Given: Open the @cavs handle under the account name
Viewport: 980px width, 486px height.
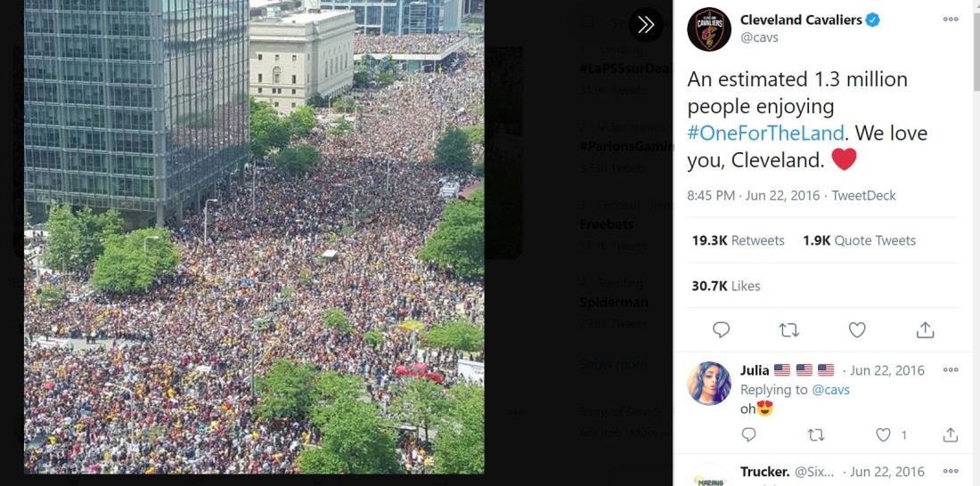Looking at the screenshot, I should (x=759, y=37).
